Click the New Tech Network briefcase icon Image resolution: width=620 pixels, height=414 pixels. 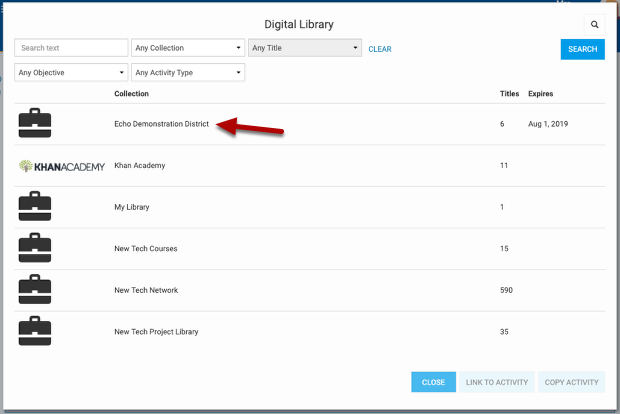[35, 290]
